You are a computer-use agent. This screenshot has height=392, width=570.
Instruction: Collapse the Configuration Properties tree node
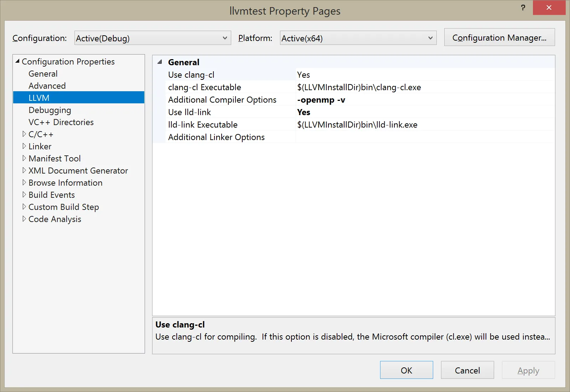(17, 61)
